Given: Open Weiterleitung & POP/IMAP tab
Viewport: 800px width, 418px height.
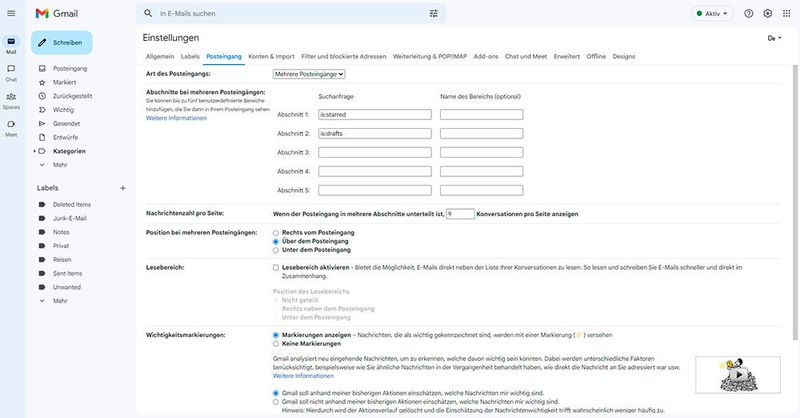Looking at the screenshot, I should tap(430, 57).
